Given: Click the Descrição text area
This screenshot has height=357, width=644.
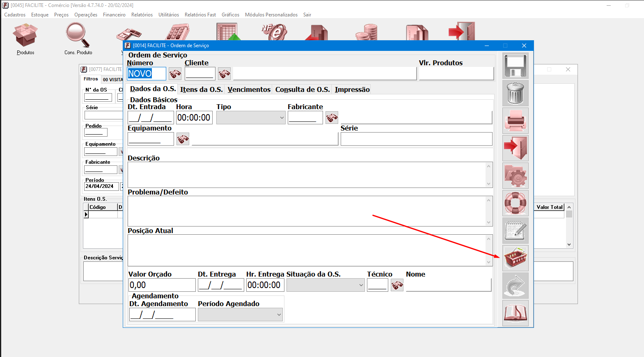Looking at the screenshot, I should [307, 175].
